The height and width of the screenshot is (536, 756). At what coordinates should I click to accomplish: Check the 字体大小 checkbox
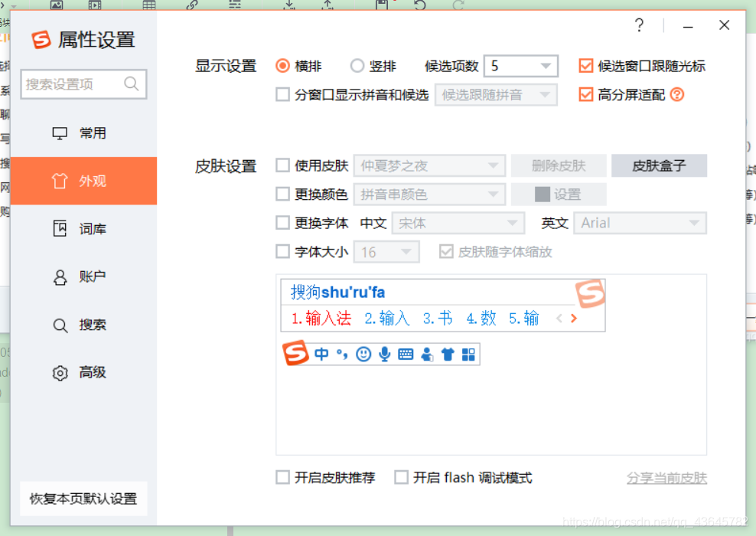pyautogui.click(x=282, y=251)
